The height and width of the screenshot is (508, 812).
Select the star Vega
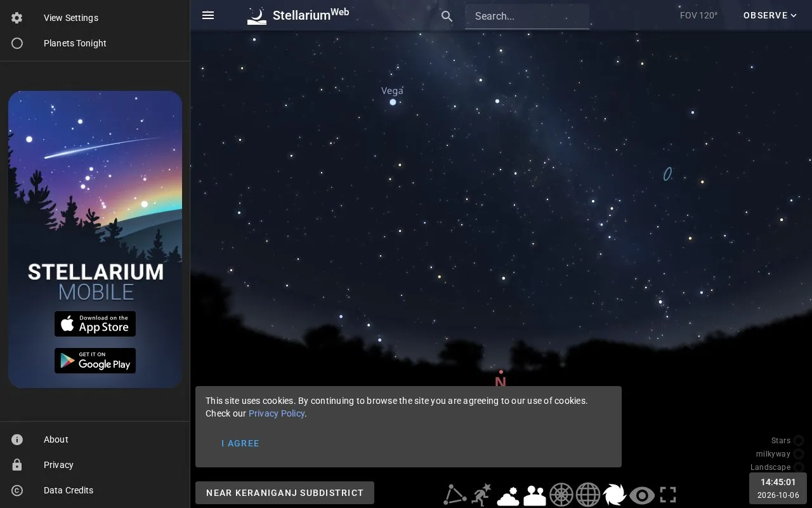click(393, 102)
